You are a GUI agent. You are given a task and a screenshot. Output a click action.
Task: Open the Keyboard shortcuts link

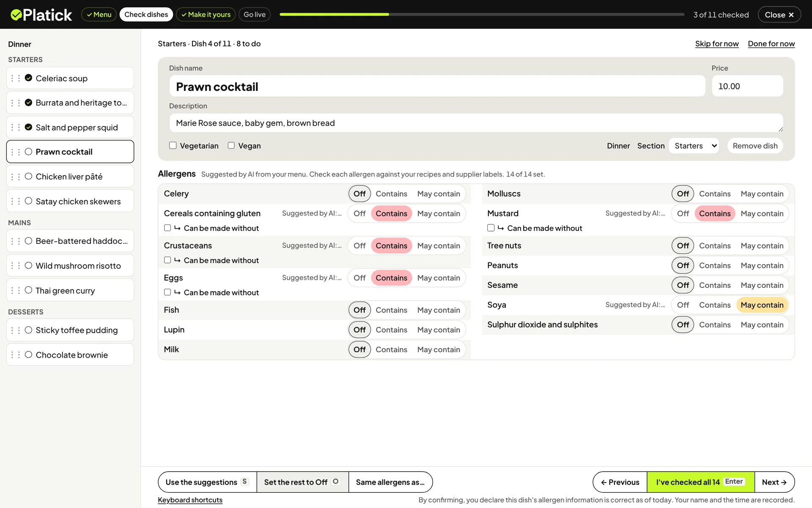point(190,500)
